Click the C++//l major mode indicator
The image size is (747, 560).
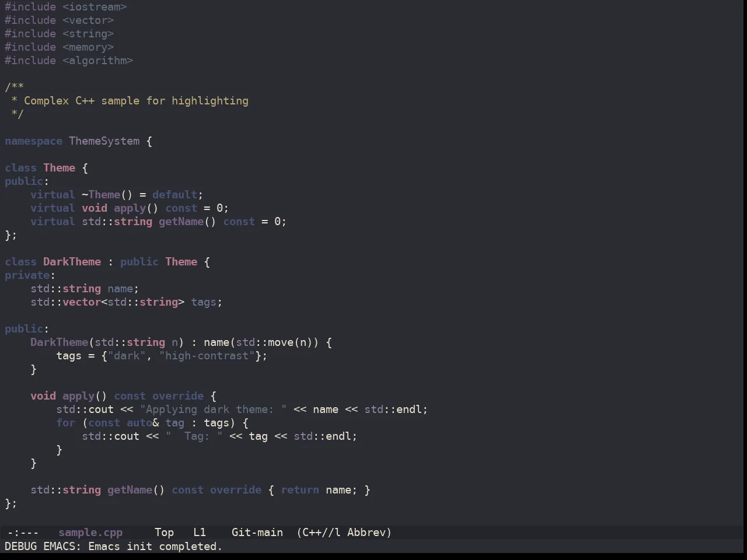click(x=319, y=533)
